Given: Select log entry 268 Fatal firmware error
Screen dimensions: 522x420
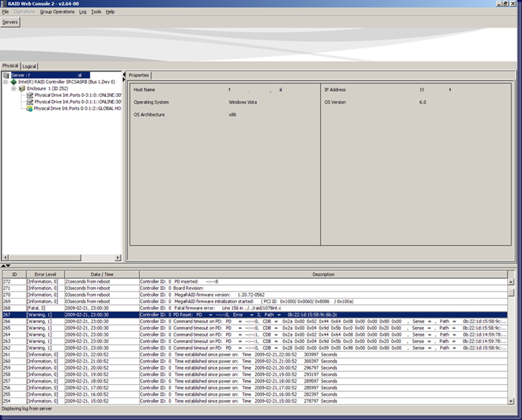Looking at the screenshot, I should click(255, 308).
